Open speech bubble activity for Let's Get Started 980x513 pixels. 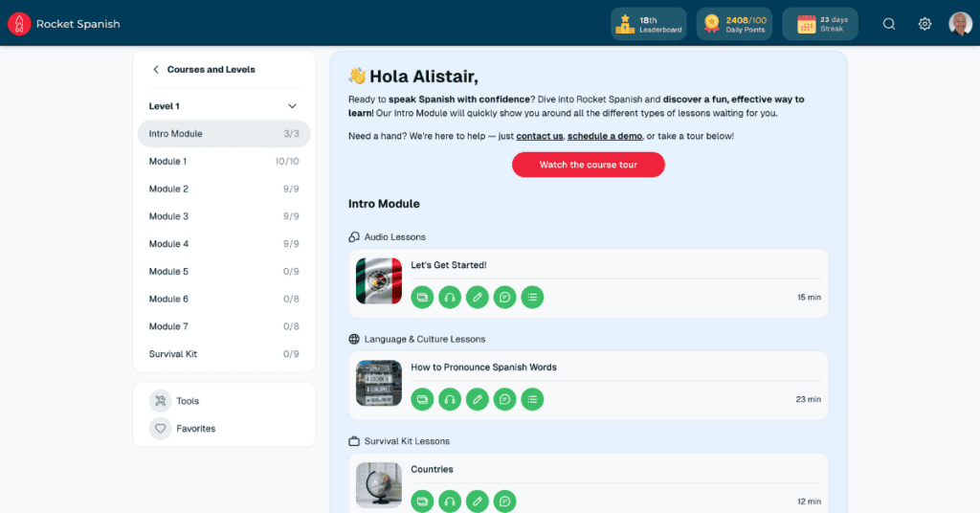tap(504, 298)
